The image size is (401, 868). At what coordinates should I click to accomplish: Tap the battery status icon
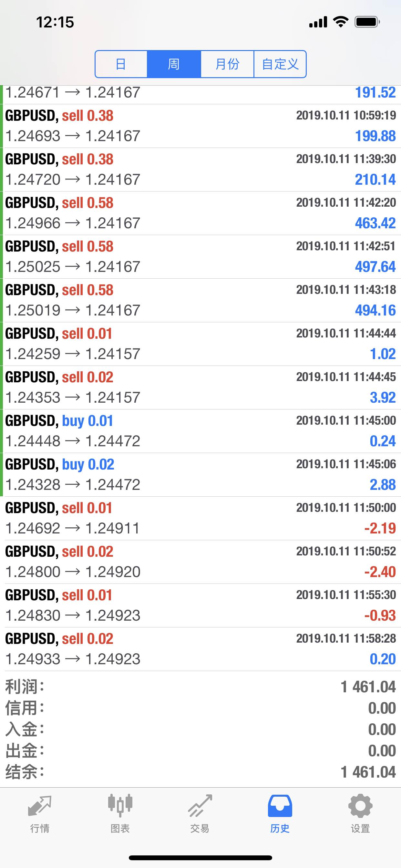click(x=367, y=22)
